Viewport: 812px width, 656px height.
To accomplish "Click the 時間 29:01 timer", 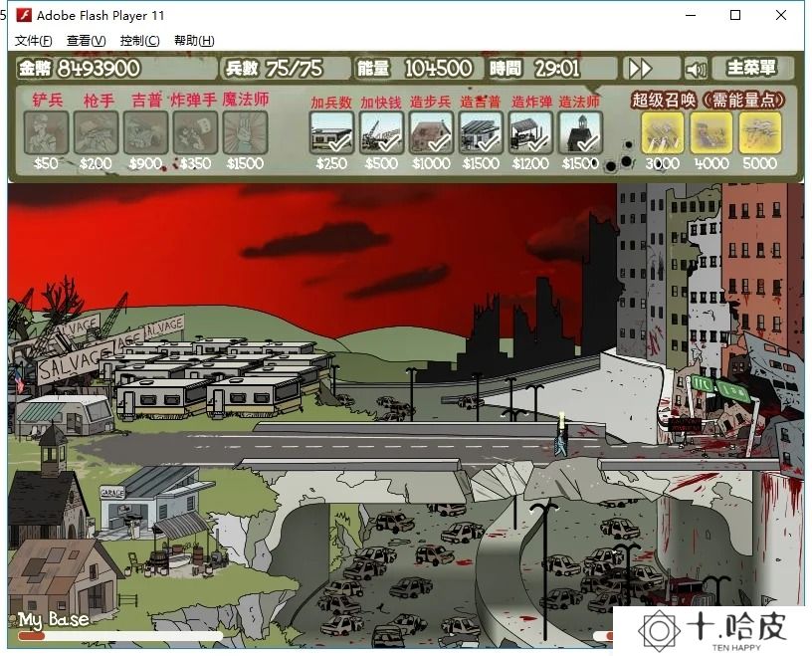I will [x=551, y=69].
